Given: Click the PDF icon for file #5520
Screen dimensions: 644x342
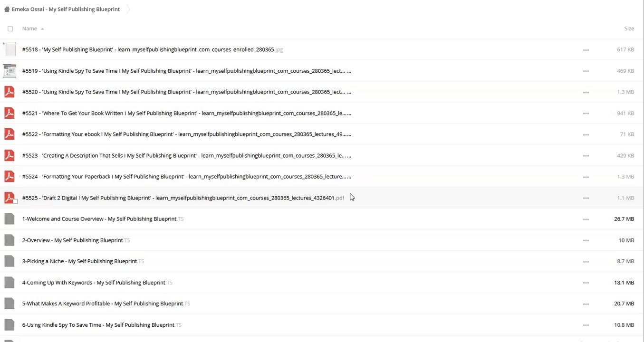Looking at the screenshot, I should 10,92.
